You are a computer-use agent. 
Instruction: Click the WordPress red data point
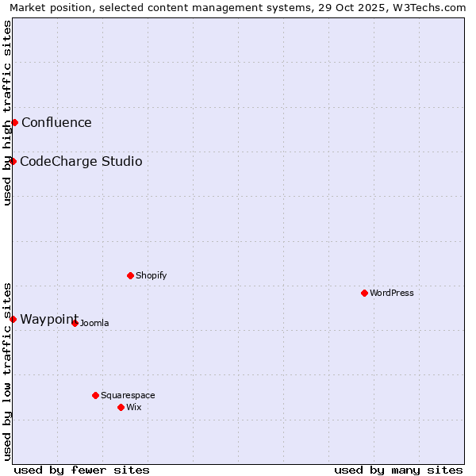tap(364, 293)
